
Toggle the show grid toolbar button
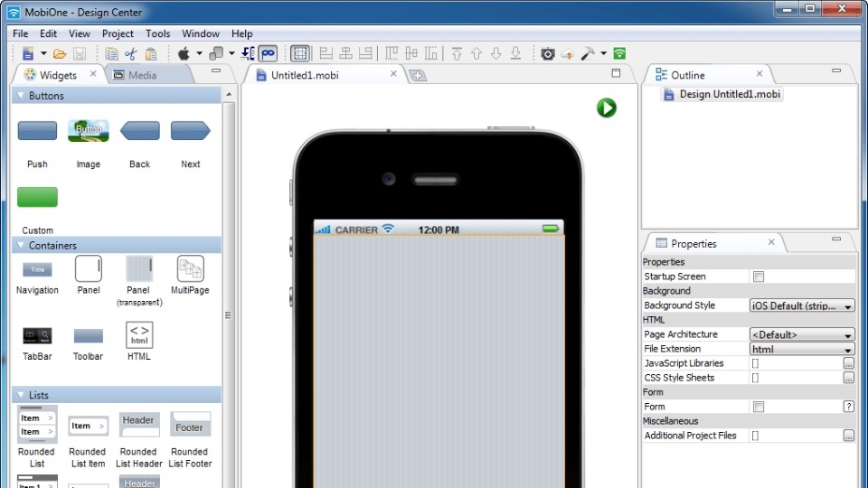[x=300, y=53]
